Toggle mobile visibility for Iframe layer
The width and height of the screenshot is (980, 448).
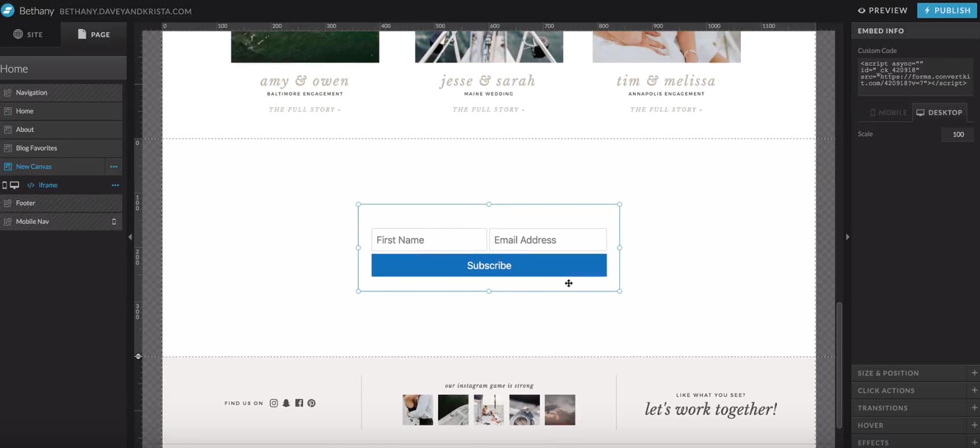pyautogui.click(x=5, y=185)
